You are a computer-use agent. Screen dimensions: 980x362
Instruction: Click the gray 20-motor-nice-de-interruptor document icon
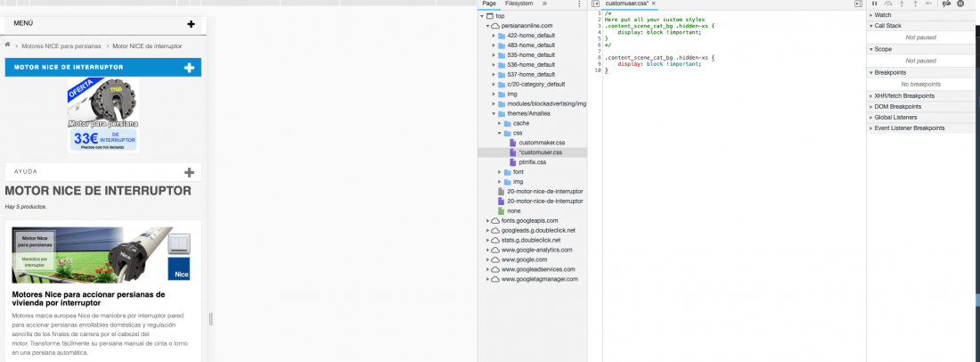pos(501,192)
